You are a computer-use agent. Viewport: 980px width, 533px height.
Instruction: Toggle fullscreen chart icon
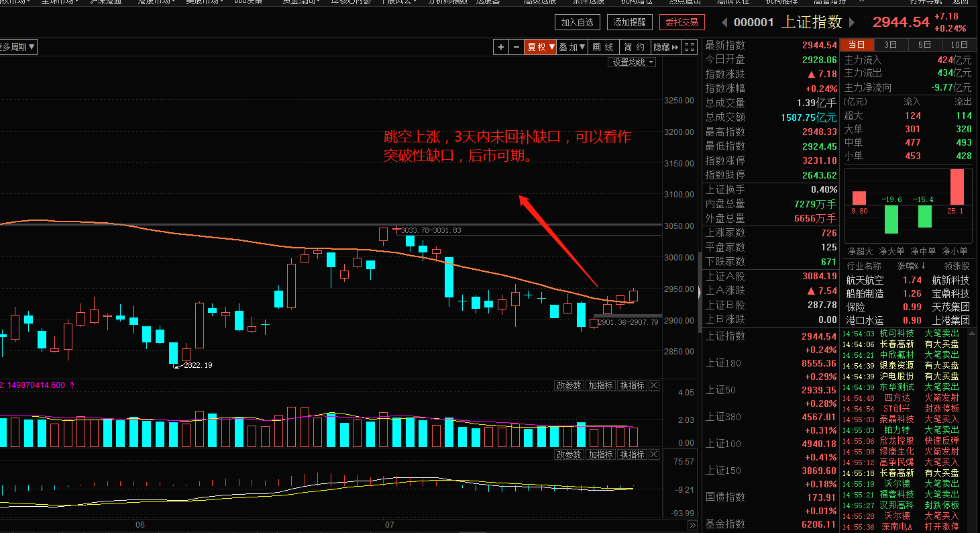coord(690,47)
